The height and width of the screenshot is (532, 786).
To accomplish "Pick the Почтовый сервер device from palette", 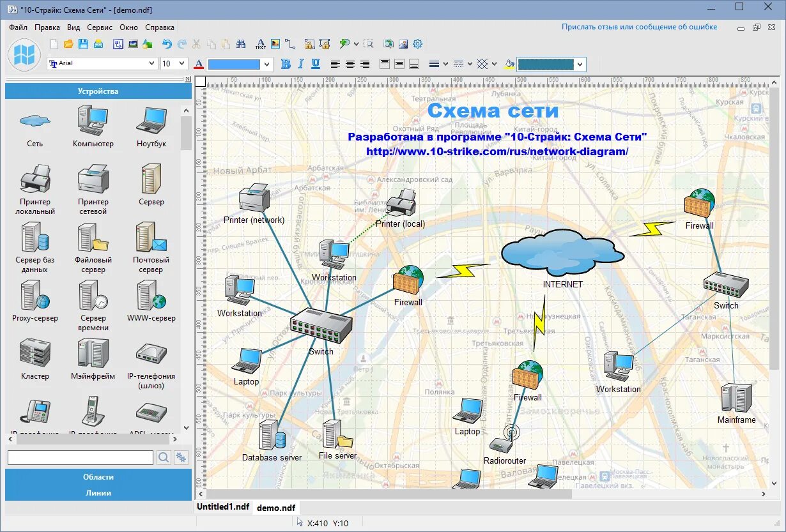I will point(151,247).
